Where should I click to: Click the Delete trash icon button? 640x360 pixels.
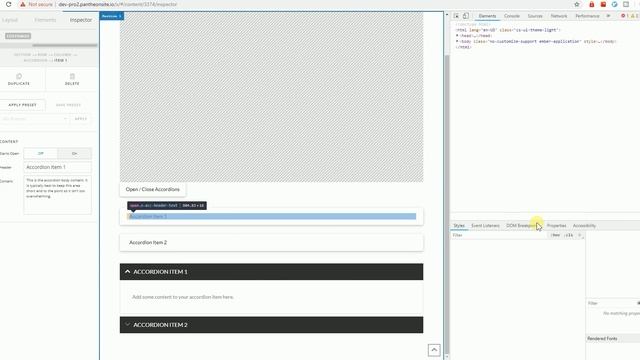(72, 79)
